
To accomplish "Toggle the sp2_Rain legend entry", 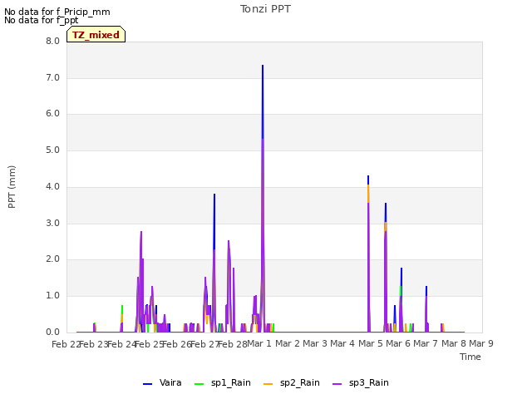I will tap(292, 383).
